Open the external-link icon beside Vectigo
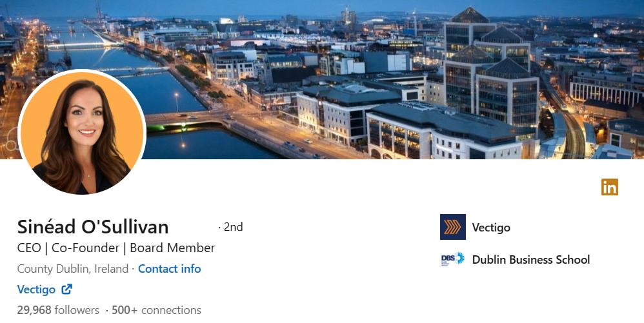Image resolution: width=644 pixels, height=323 pixels. (67, 289)
